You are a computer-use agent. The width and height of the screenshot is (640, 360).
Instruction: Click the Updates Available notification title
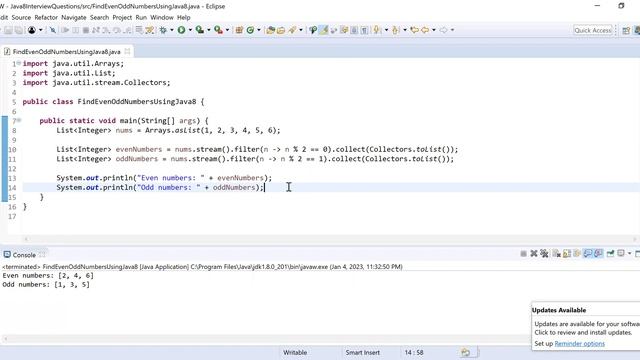click(x=559, y=310)
